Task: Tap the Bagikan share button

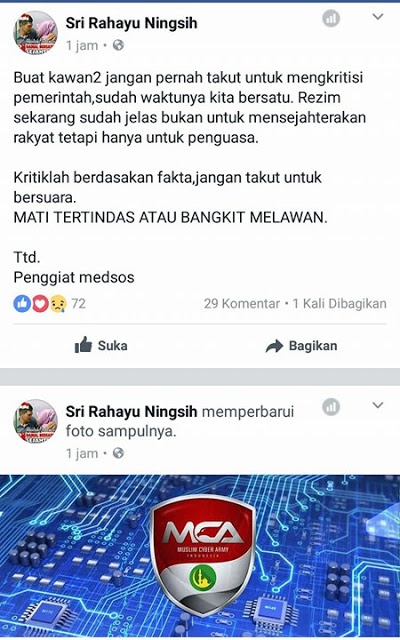Action: pos(301,346)
